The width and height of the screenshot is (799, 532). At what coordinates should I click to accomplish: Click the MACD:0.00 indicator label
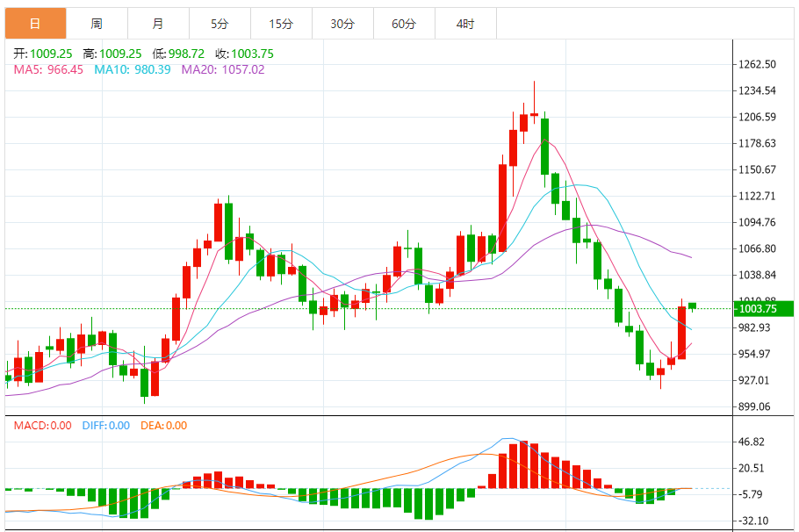click(43, 426)
